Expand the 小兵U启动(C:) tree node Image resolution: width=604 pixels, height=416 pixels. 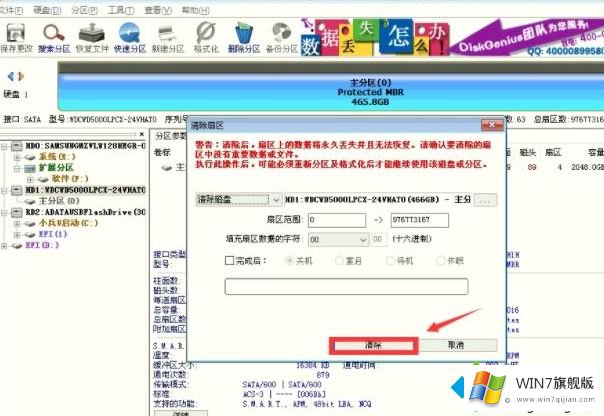click(17, 223)
